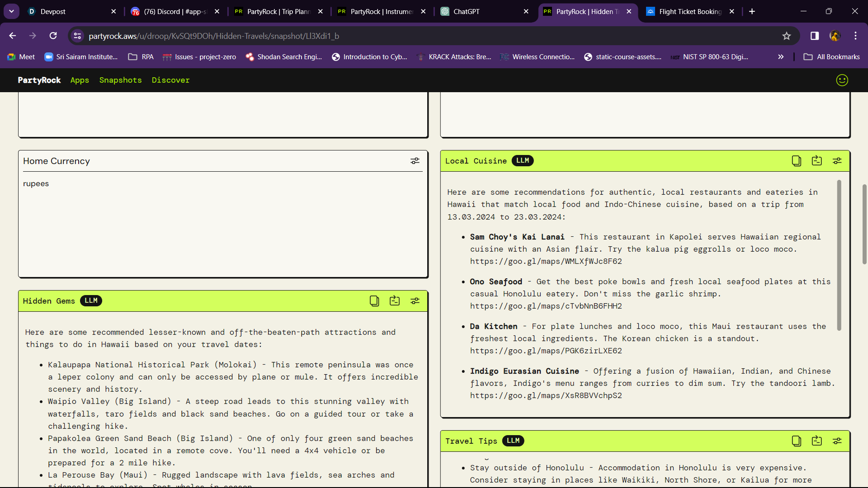Open the Travel Tips widget settings

(837, 441)
